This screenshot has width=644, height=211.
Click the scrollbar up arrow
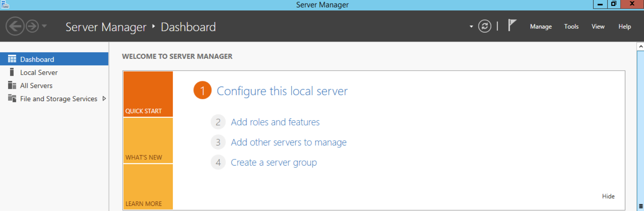tap(641, 47)
